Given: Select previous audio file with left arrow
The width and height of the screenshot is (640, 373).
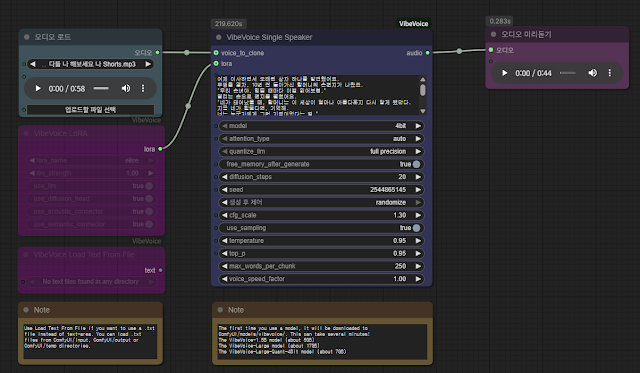Looking at the screenshot, I should 33,64.
